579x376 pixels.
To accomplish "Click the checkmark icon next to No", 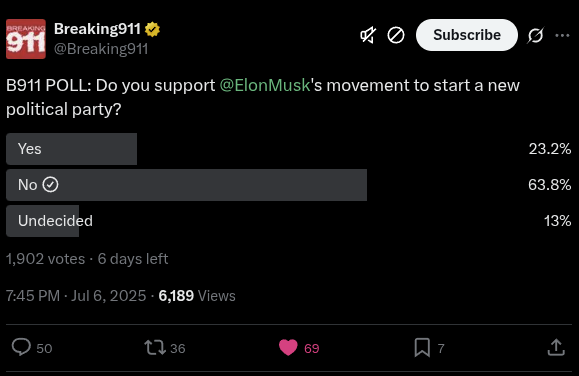I will click(x=50, y=185).
